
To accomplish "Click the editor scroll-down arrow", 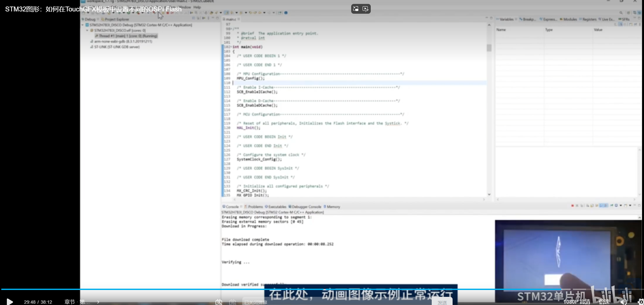I will point(489,194).
